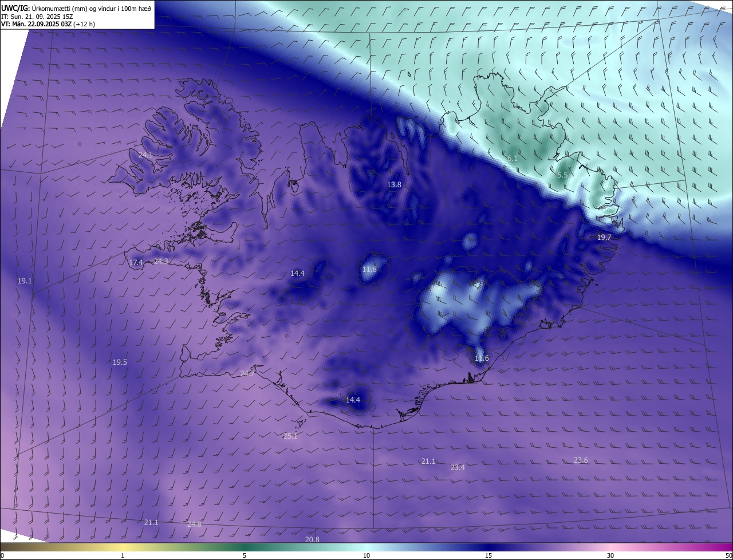Viewport: 733px width, 560px height.
Task: Click the 19.1 value label
Action: pyautogui.click(x=25, y=281)
